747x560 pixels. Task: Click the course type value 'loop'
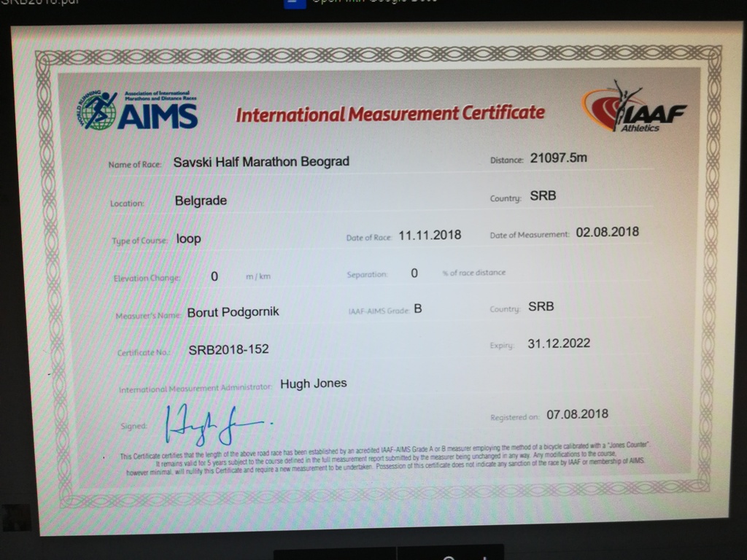click(x=189, y=238)
